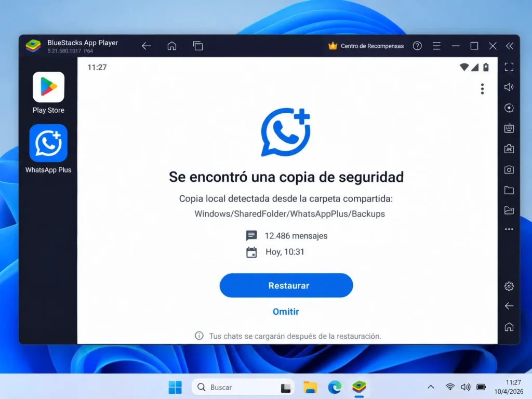The height and width of the screenshot is (399, 532).
Task: Click 'Se encontró una copia de seguridad' heading
Action: pos(286,177)
